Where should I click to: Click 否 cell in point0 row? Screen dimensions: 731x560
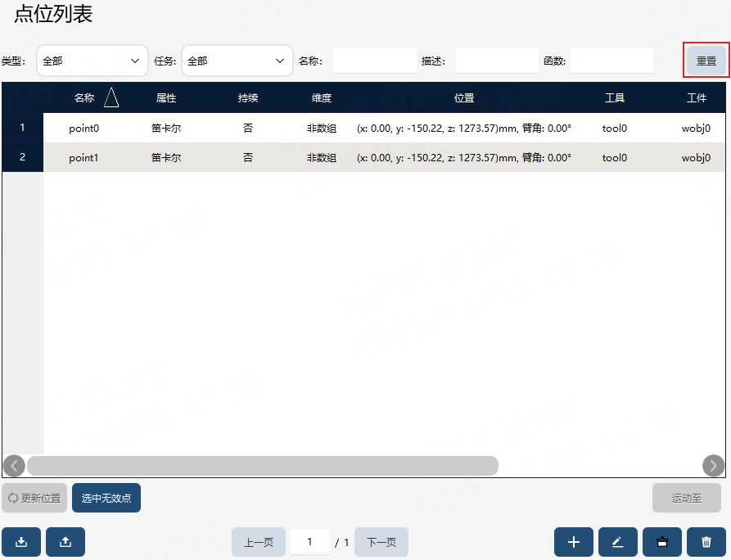(x=248, y=128)
